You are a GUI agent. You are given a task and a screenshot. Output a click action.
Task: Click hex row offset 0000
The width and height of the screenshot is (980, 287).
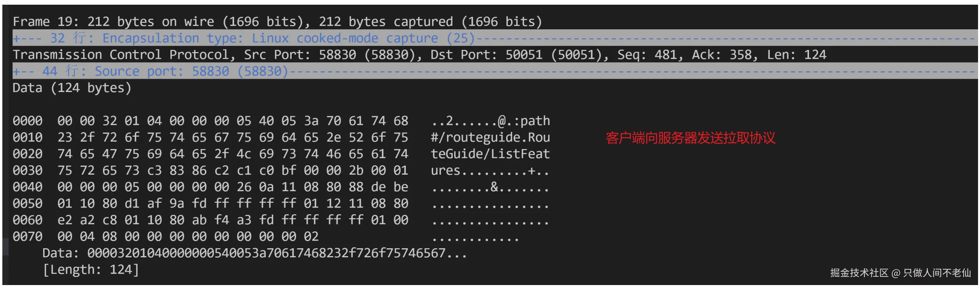pyautogui.click(x=27, y=121)
